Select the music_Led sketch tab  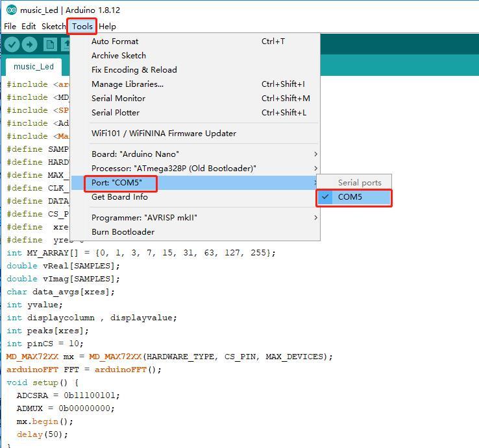[x=34, y=67]
